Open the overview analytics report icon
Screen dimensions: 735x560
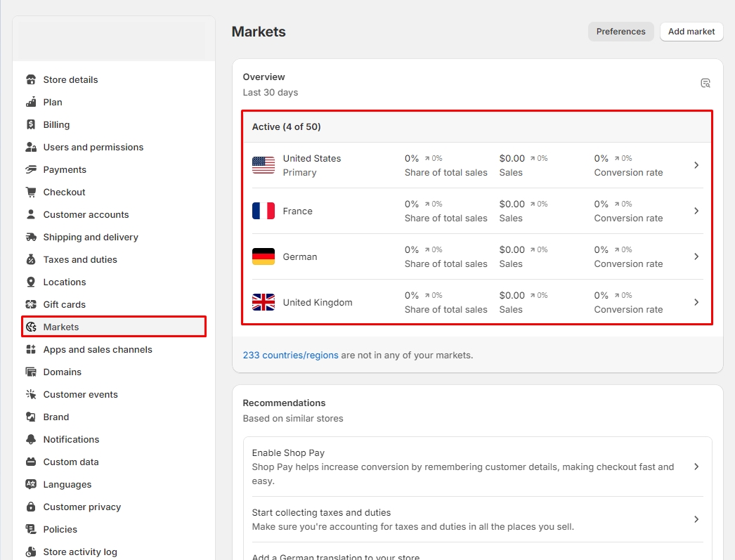point(705,83)
